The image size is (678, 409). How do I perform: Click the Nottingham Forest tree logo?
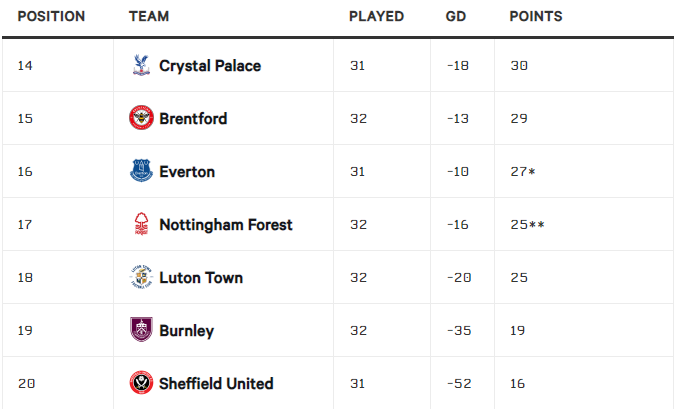pyautogui.click(x=141, y=224)
